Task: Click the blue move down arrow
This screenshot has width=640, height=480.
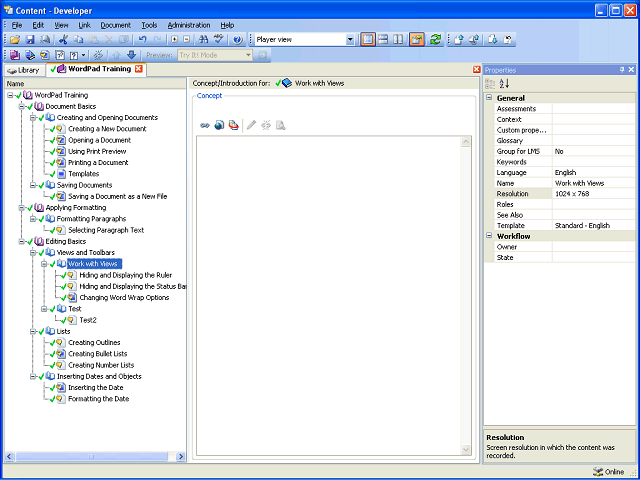Action: [x=131, y=55]
